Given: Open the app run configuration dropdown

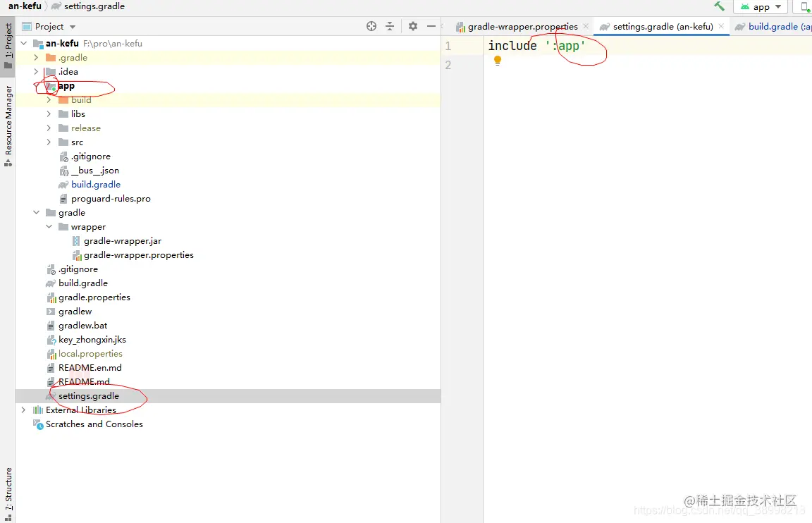Looking at the screenshot, I should tap(761, 7).
